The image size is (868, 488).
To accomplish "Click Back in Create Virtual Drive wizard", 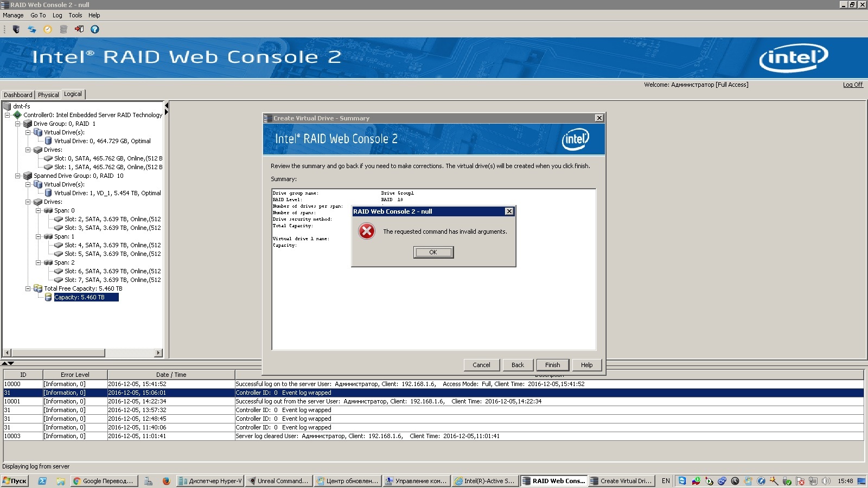I will (x=518, y=365).
